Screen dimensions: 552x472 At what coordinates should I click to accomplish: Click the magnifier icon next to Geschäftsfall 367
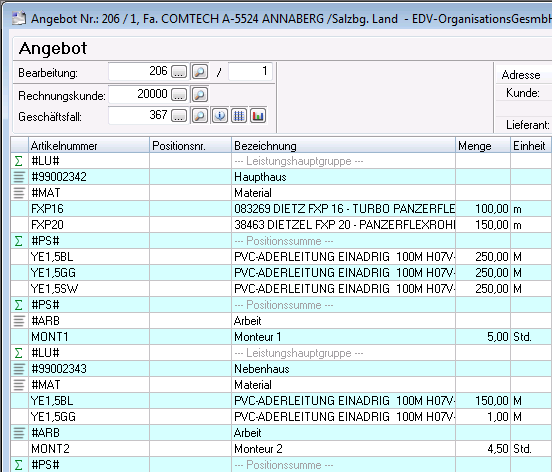(x=200, y=115)
